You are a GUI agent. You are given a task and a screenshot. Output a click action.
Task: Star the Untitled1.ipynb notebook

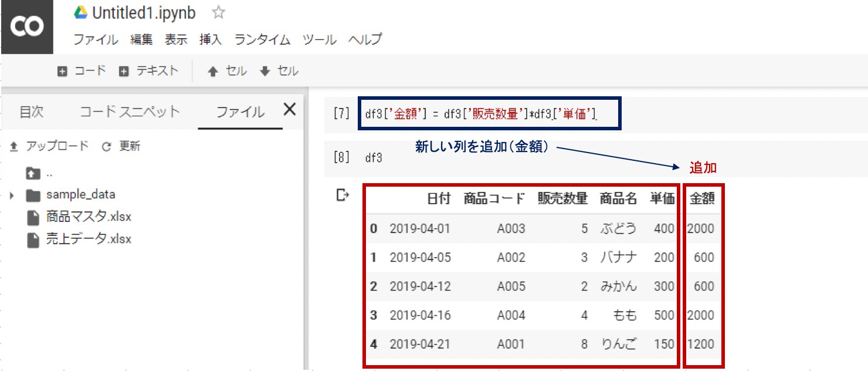click(217, 13)
